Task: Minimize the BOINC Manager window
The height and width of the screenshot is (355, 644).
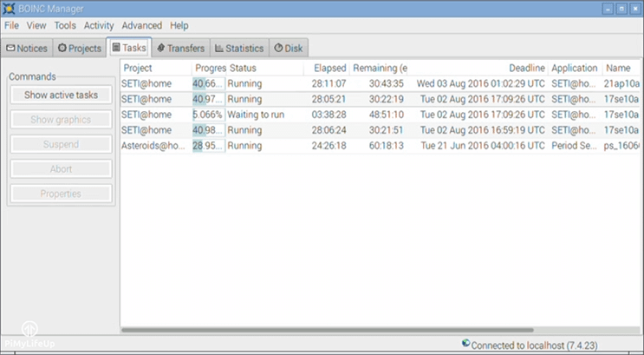Action: point(608,9)
